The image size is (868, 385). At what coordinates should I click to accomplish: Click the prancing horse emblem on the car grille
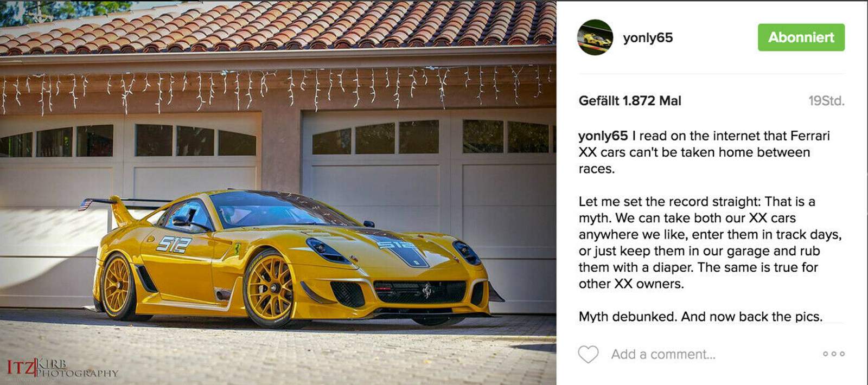click(428, 291)
